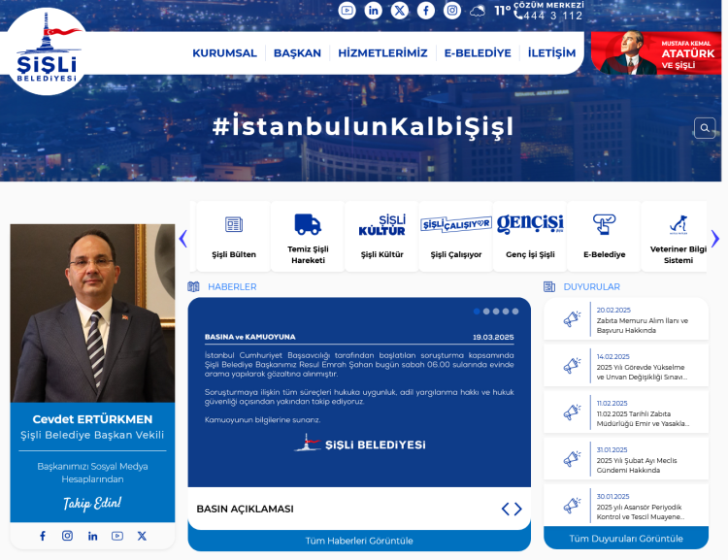Go to next news item arrow
The image size is (728, 560).
point(518,509)
